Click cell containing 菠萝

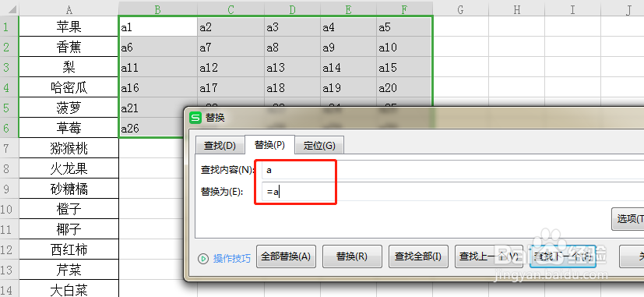69,108
